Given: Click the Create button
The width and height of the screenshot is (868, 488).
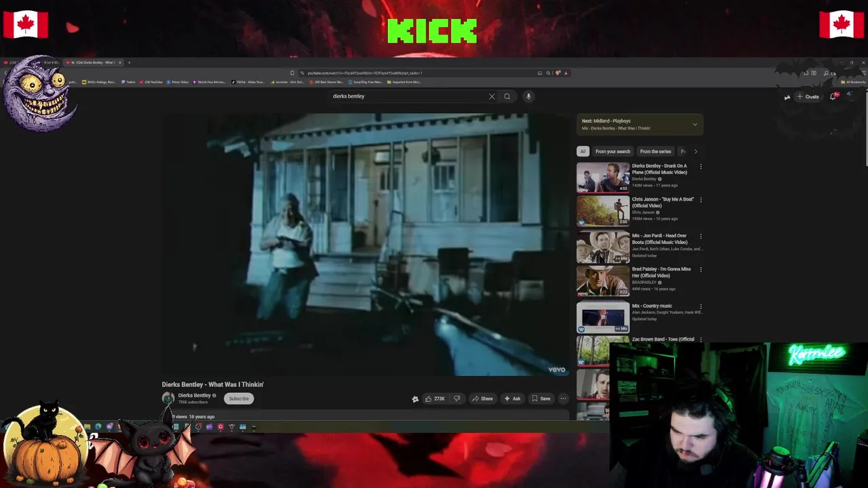Looking at the screenshot, I should tap(808, 97).
